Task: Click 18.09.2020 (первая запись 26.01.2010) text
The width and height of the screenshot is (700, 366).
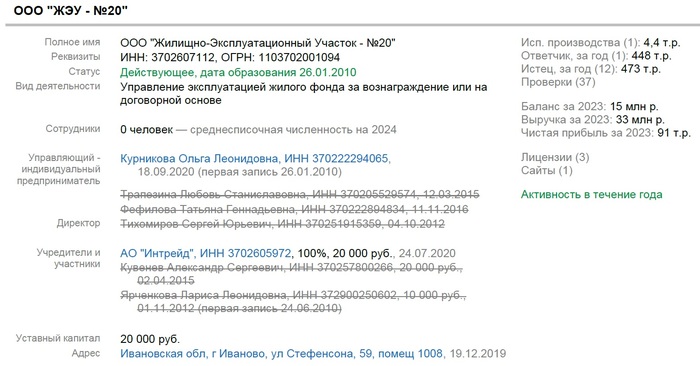Action: pyautogui.click(x=240, y=172)
